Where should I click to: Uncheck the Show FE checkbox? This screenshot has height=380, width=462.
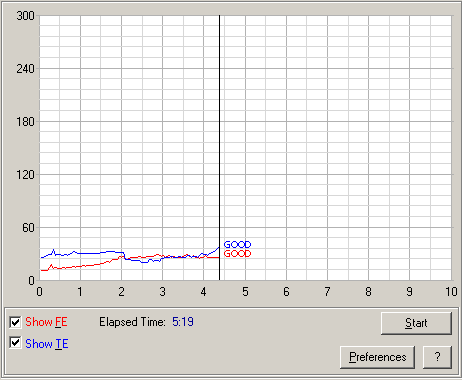[15, 322]
